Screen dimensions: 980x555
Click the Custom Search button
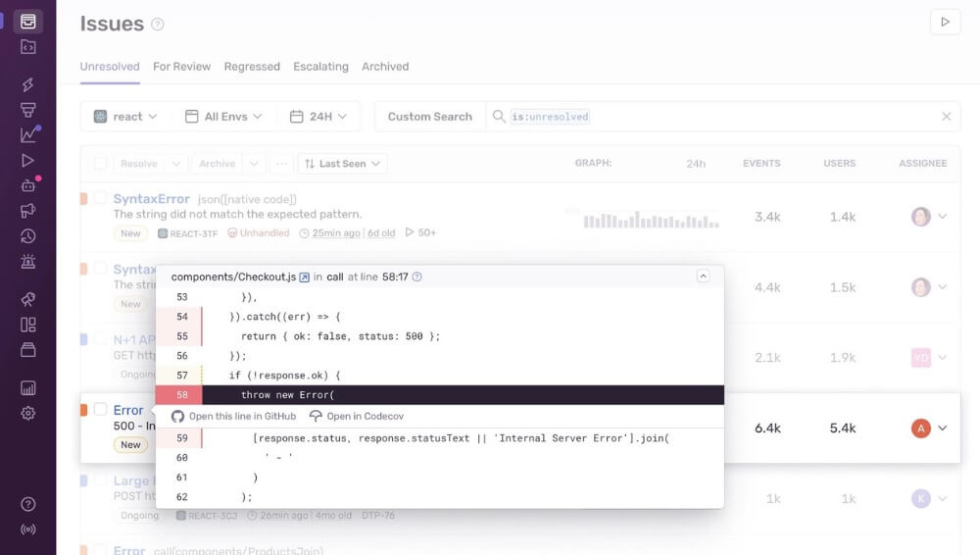tap(430, 117)
